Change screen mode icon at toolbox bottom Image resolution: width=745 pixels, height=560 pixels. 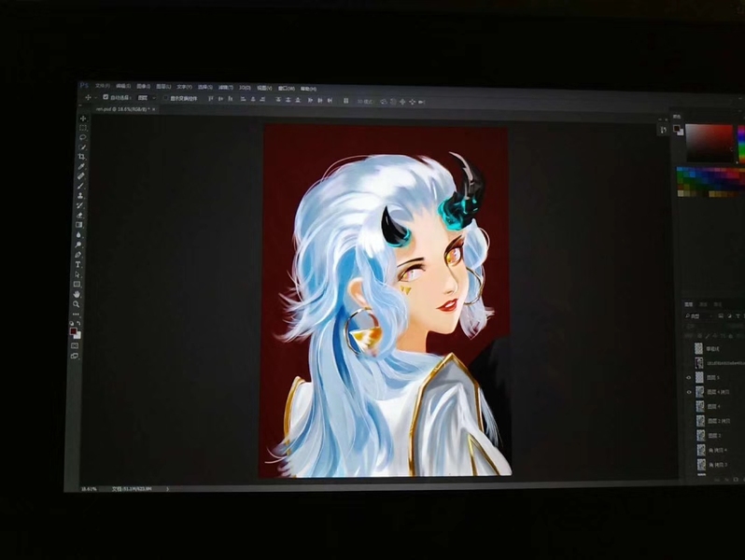(x=74, y=356)
